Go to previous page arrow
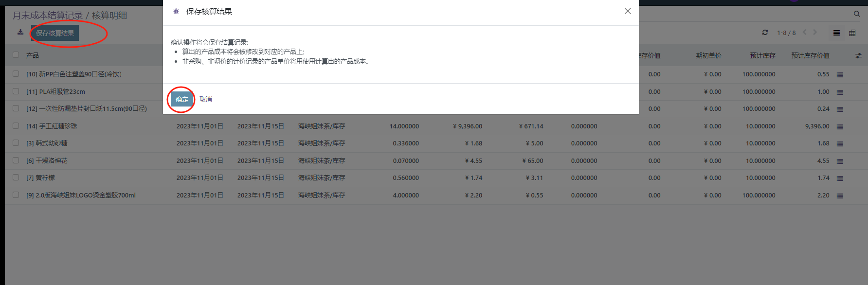Viewport: 868px width, 285px height. (805, 33)
